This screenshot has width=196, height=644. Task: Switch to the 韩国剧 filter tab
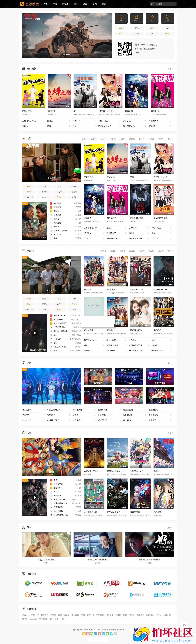click(122, 251)
